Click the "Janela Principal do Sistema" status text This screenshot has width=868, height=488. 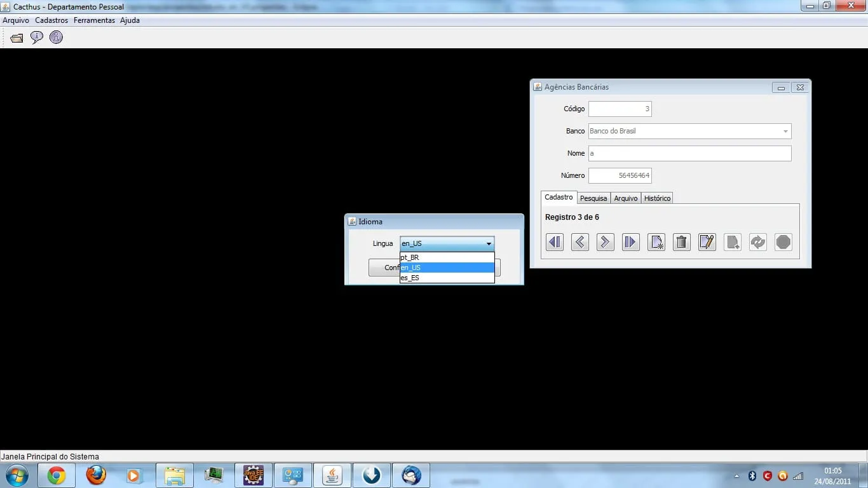[50, 456]
